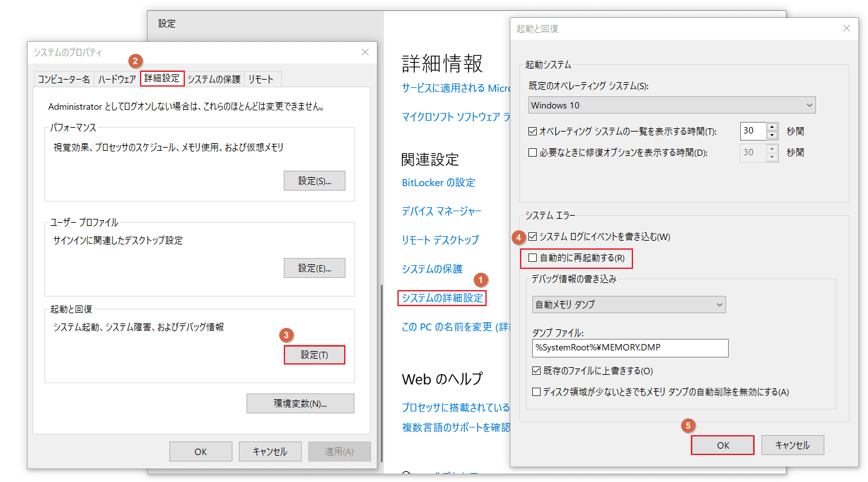Click the 環境変数 button

[x=300, y=403]
